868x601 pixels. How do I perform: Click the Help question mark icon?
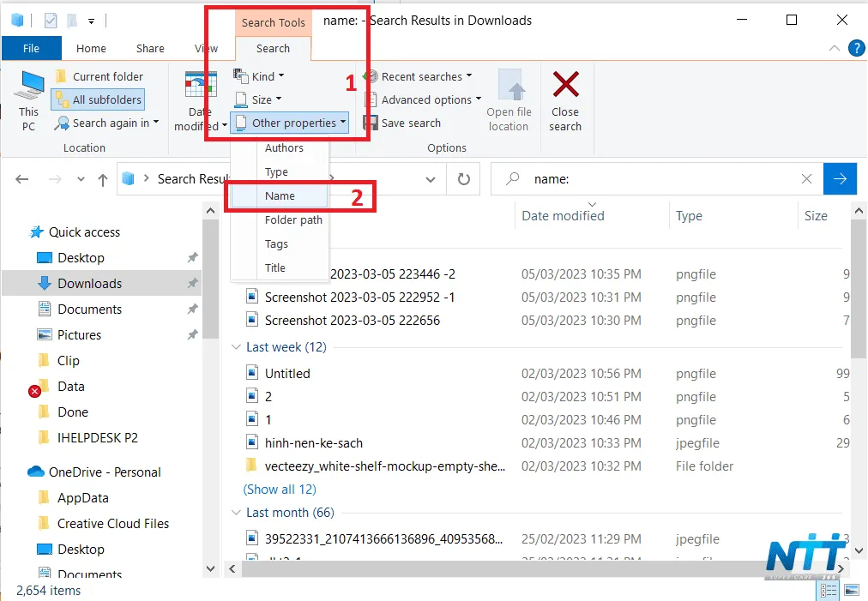click(x=856, y=49)
